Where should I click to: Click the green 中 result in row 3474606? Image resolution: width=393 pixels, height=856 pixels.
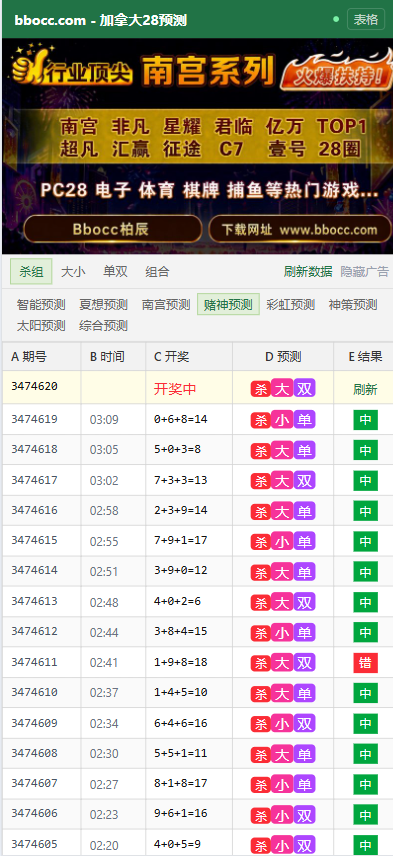coord(366,816)
